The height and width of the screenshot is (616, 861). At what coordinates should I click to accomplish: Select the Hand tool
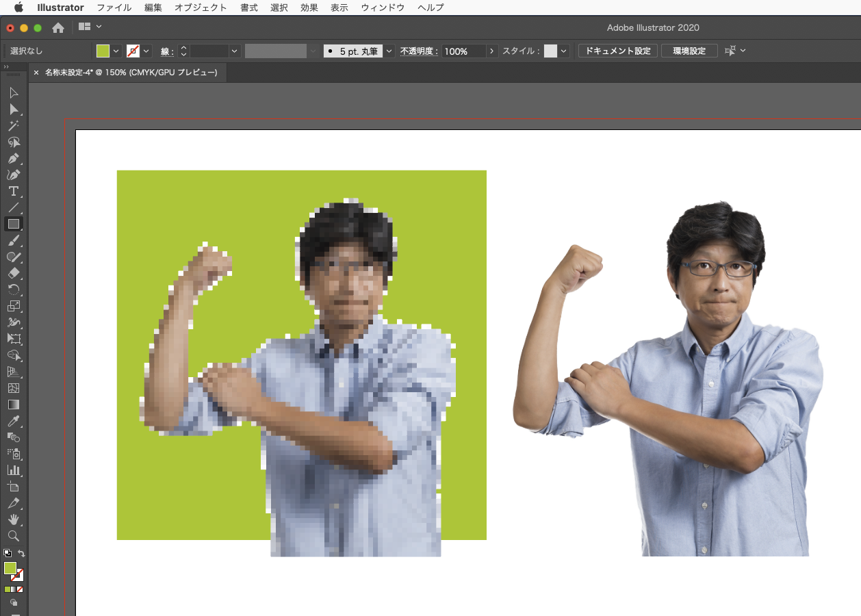point(14,519)
